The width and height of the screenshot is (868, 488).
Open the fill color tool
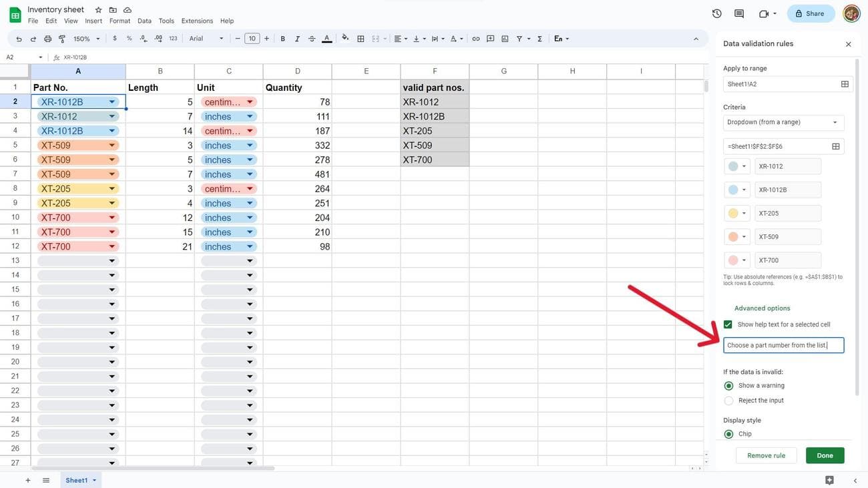coord(345,39)
